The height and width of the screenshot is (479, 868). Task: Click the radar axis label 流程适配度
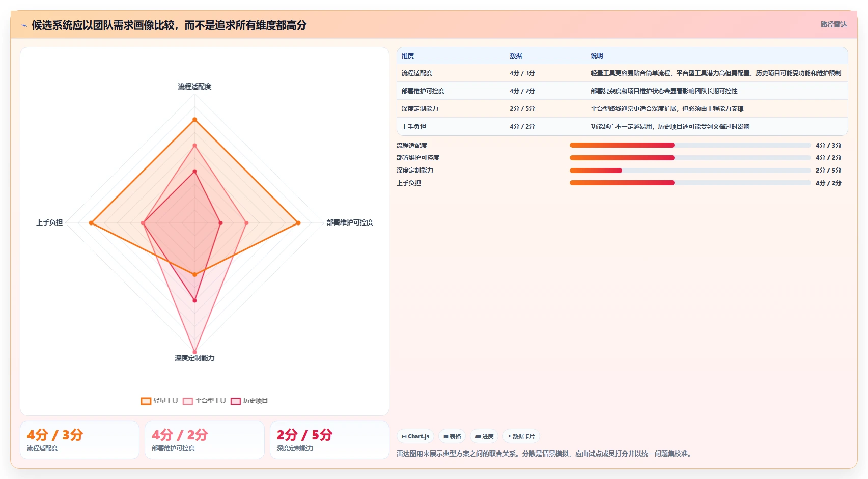pyautogui.click(x=194, y=87)
